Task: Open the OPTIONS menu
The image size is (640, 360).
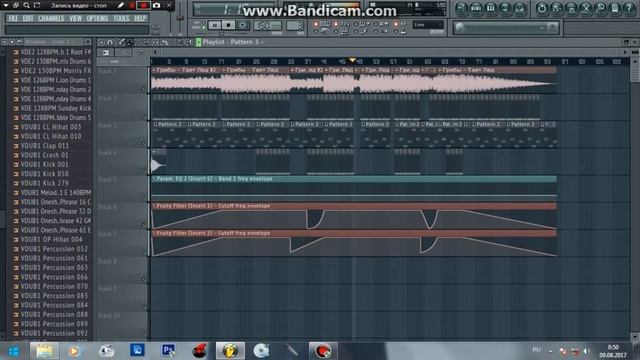Action: [98, 18]
